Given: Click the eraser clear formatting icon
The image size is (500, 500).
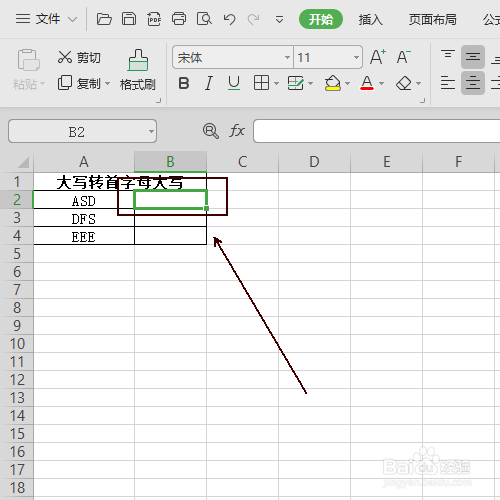Looking at the screenshot, I should [x=404, y=83].
